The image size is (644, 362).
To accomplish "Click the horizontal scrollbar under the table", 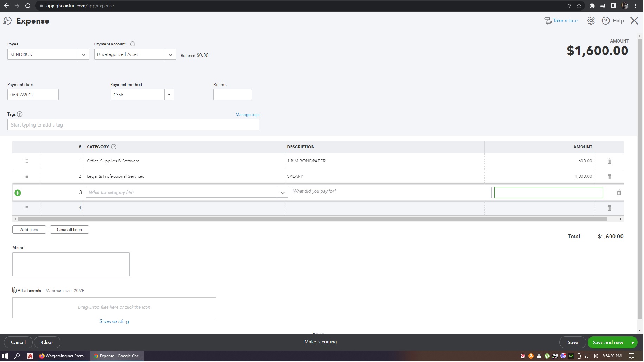I will pos(313,220).
